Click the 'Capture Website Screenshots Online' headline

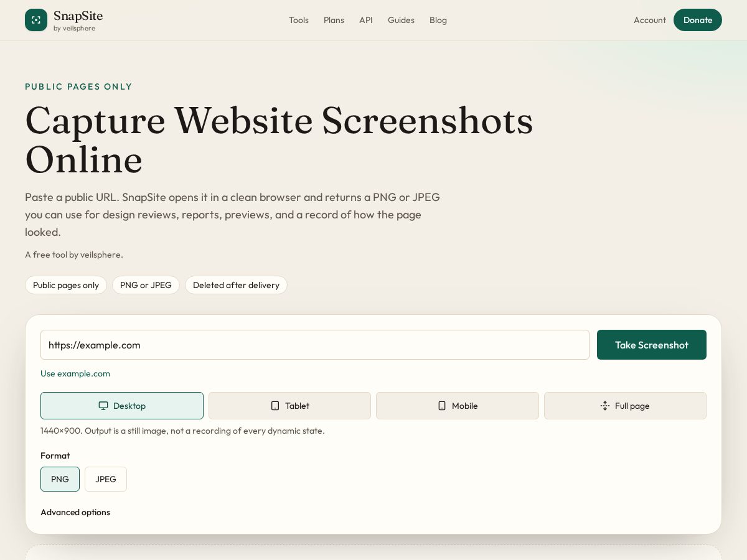pos(279,140)
